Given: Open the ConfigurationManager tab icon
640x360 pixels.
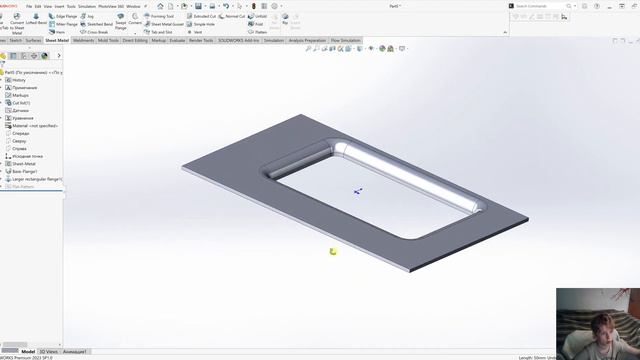Looking at the screenshot, I should click(24, 56).
